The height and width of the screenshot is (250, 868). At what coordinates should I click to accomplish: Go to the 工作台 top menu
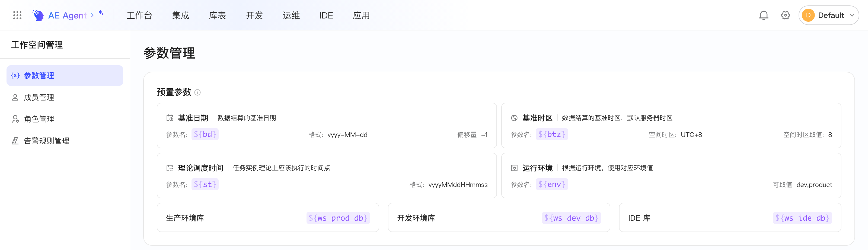point(139,15)
